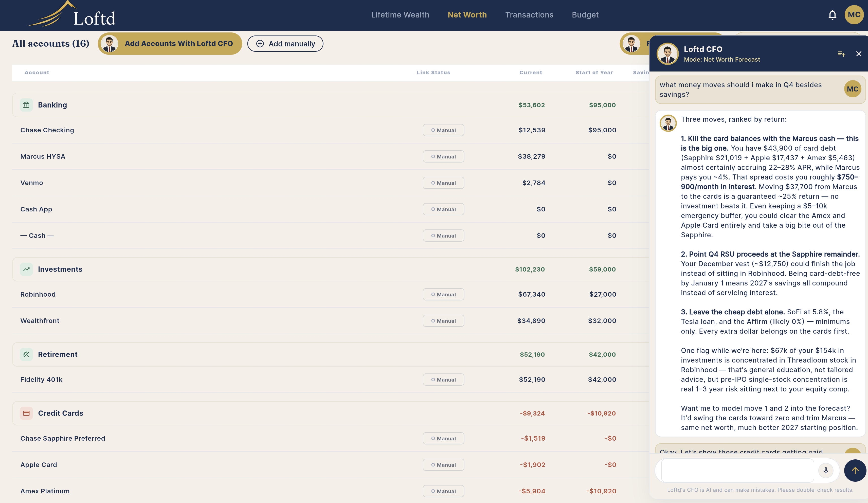Select the Apple Card account
Viewport: 868px width, 503px height.
coord(331,465)
